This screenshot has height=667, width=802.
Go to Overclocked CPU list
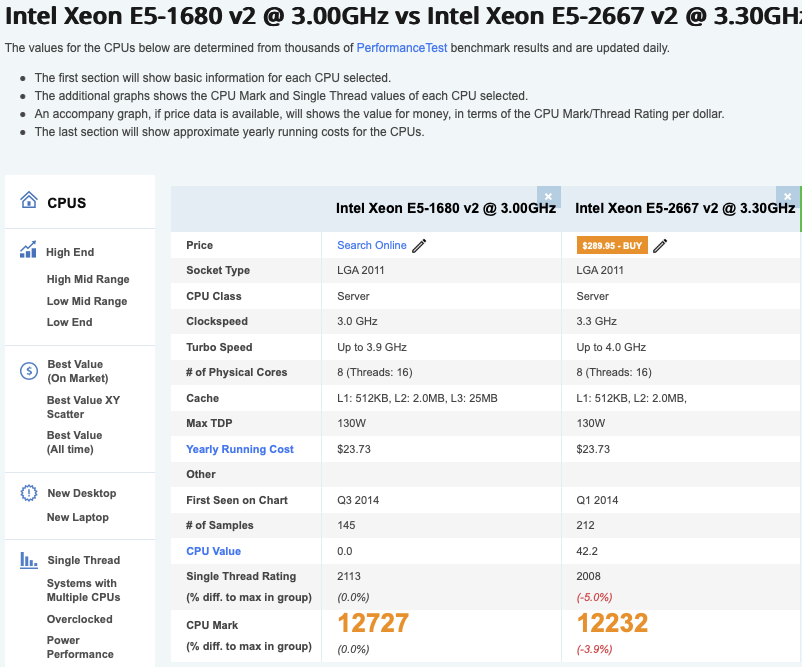tap(80, 619)
